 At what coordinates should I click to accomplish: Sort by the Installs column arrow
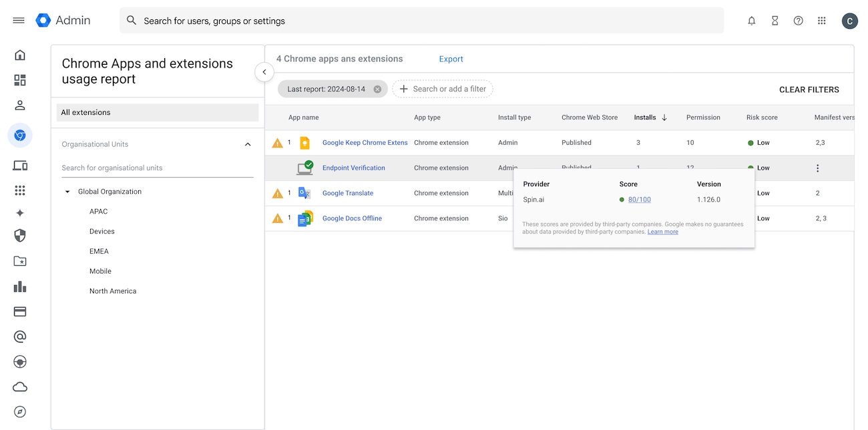tap(664, 118)
